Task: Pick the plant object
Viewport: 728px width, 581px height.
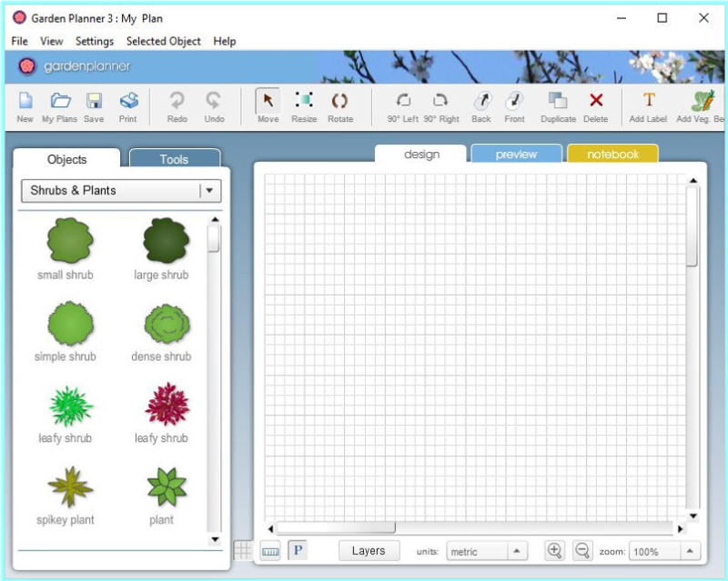Action: (x=167, y=486)
